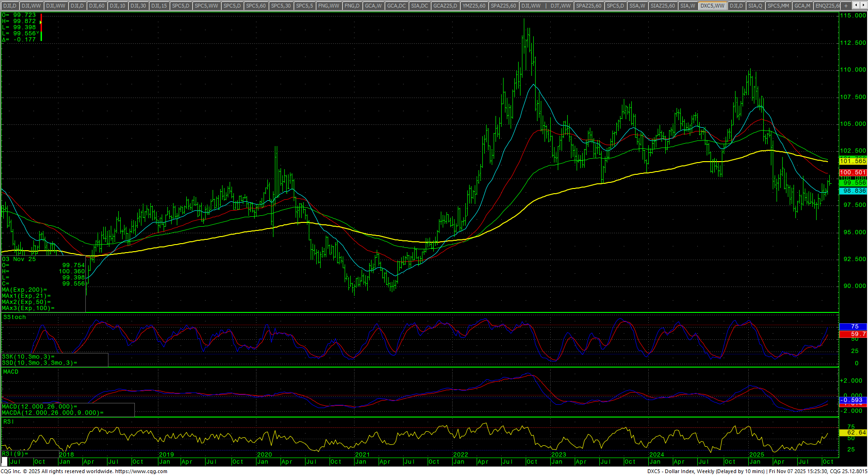Click the RSI(9) study label
The height and width of the screenshot is (475, 868).
pos(15,454)
